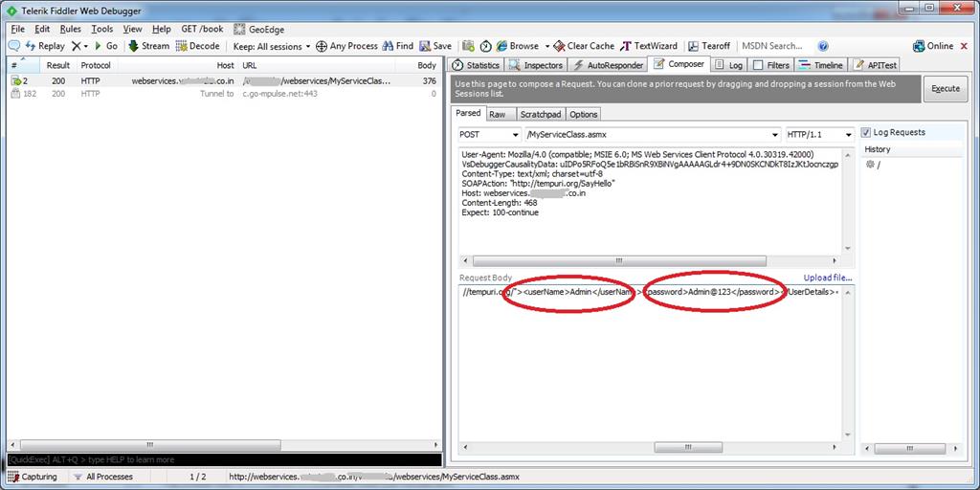Click the QuickExec command box
The height and width of the screenshot is (490, 980).
(x=224, y=460)
